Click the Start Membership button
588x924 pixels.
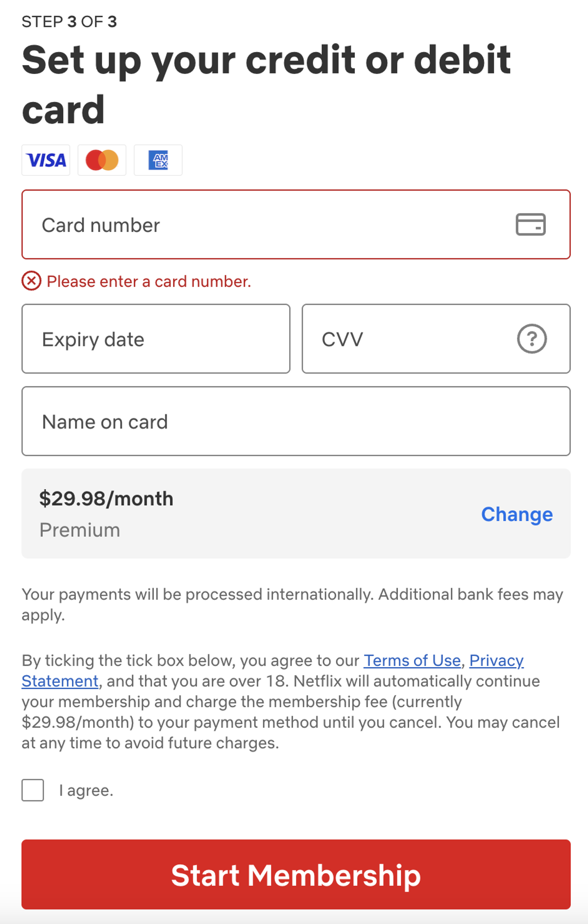(296, 874)
